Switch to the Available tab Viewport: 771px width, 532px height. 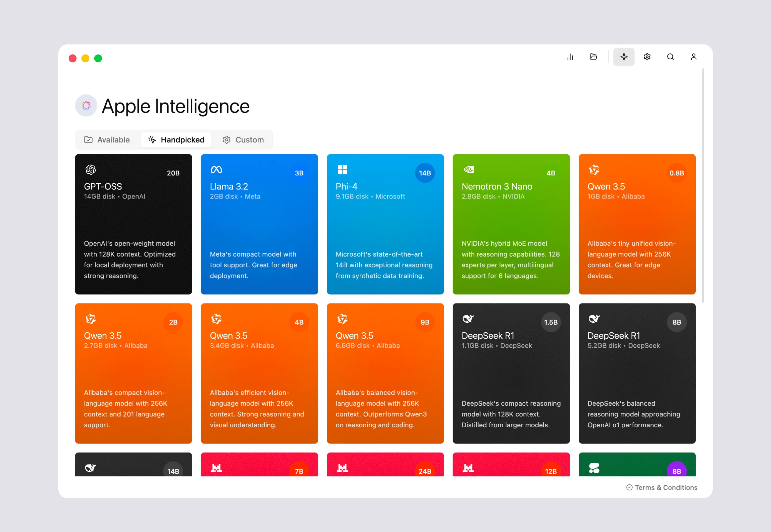tap(107, 140)
